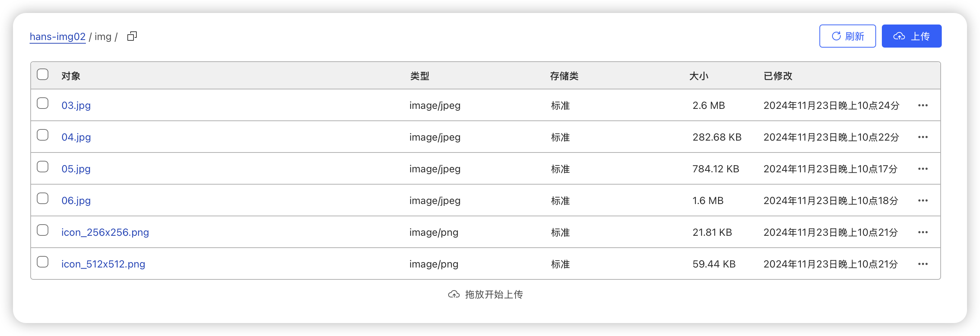
Task: Click the cloud icon beside 拖放开始上传
Action: click(x=454, y=294)
